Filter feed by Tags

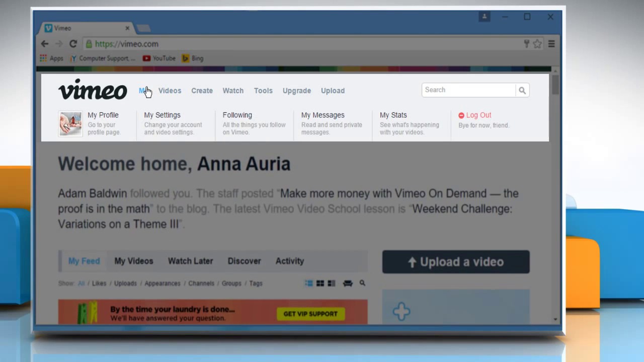click(x=256, y=284)
